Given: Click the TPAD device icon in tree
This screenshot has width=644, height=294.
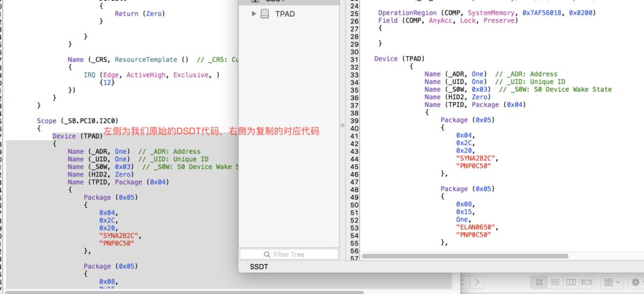Looking at the screenshot, I should click(265, 14).
